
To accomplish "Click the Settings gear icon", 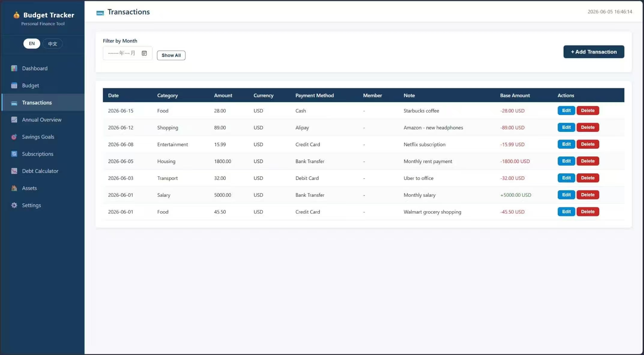I will pyautogui.click(x=14, y=205).
